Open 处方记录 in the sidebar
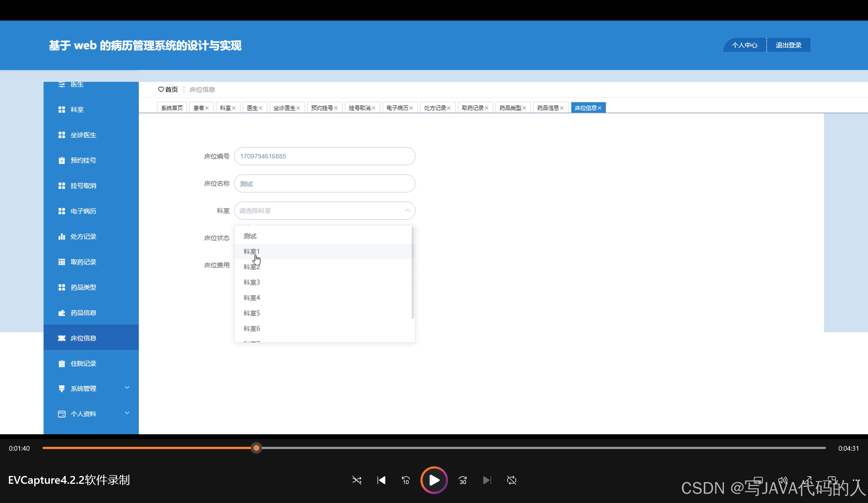 click(x=83, y=236)
